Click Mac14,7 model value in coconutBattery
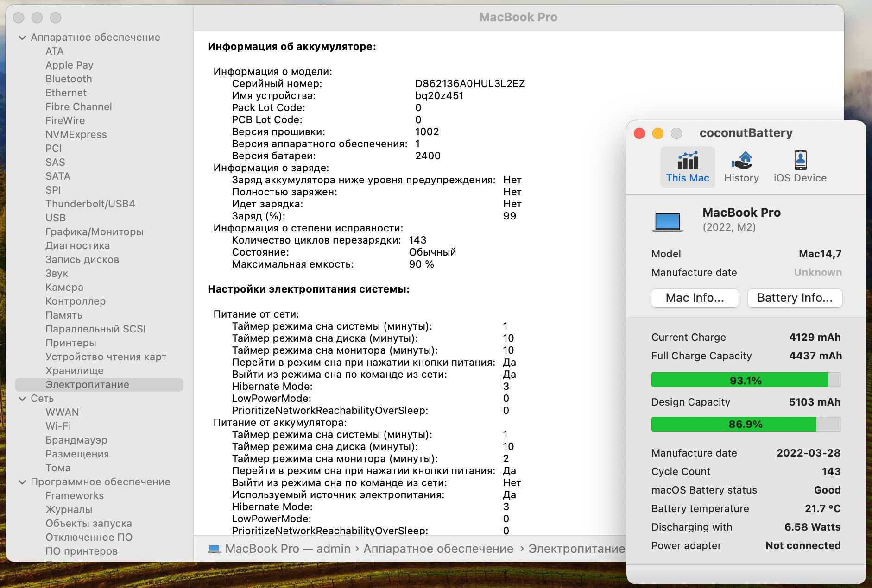The height and width of the screenshot is (588, 872). (x=820, y=254)
